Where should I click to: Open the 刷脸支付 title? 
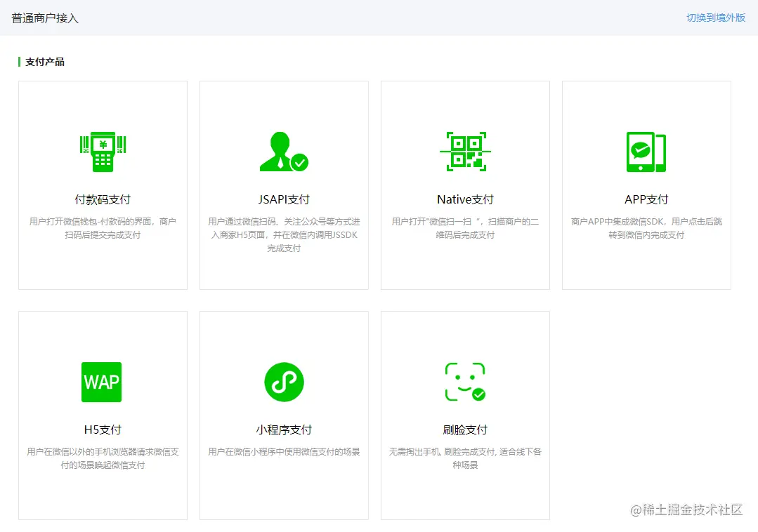click(465, 430)
